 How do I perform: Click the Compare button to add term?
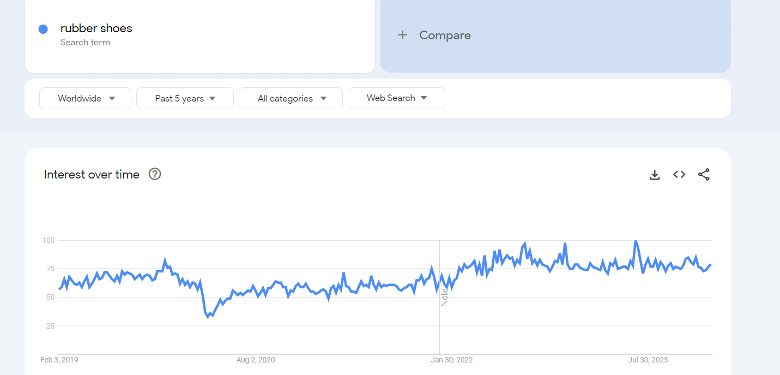tap(555, 35)
